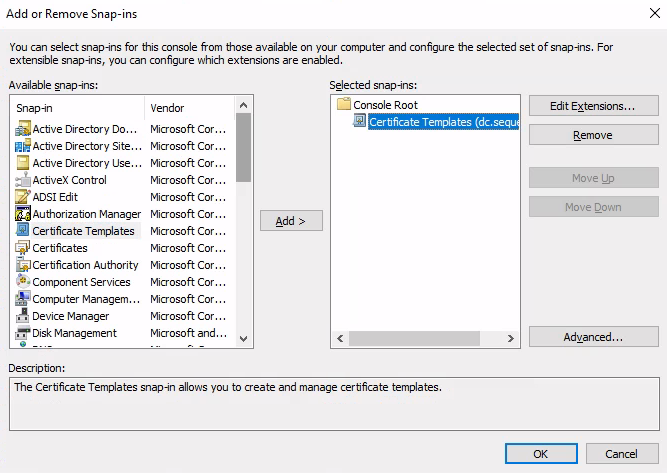Screen dimensions: 667x473
Task: Select Console Root in selected snap-ins
Action: coord(385,105)
